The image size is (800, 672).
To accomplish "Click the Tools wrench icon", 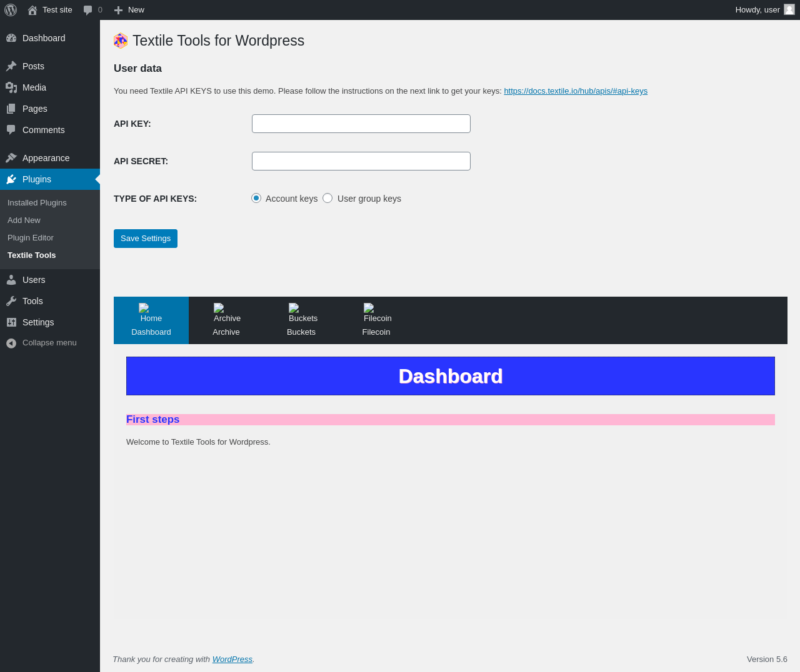I will 11,301.
